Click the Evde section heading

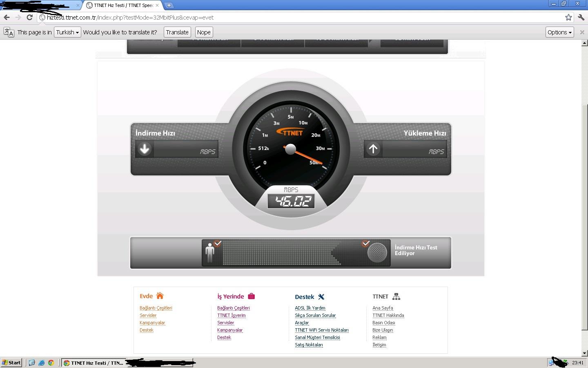click(x=146, y=296)
